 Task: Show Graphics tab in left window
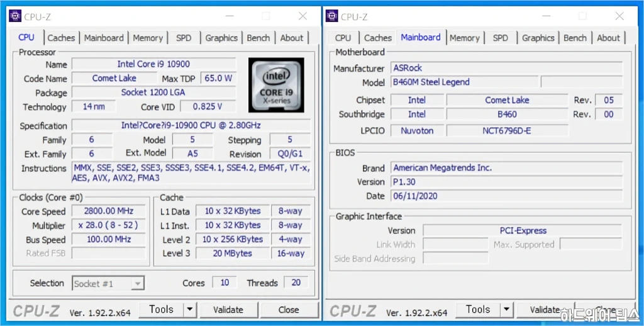(221, 38)
